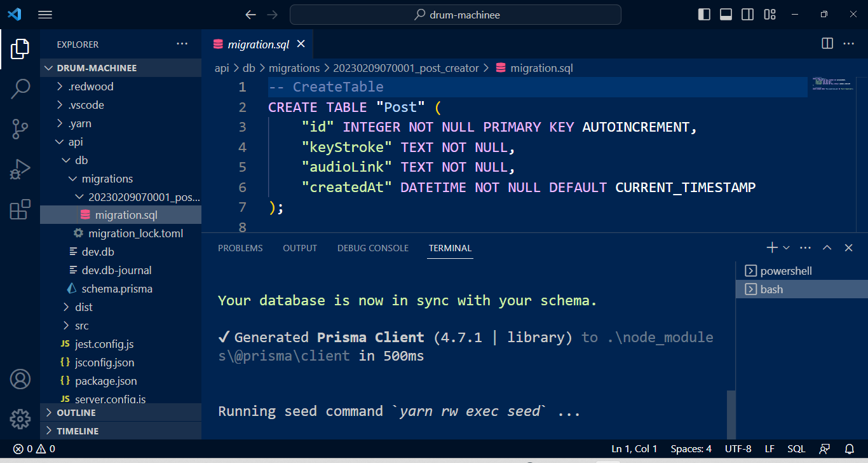The image size is (868, 463).
Task: Open the dev.db-journal file
Action: [x=121, y=270]
